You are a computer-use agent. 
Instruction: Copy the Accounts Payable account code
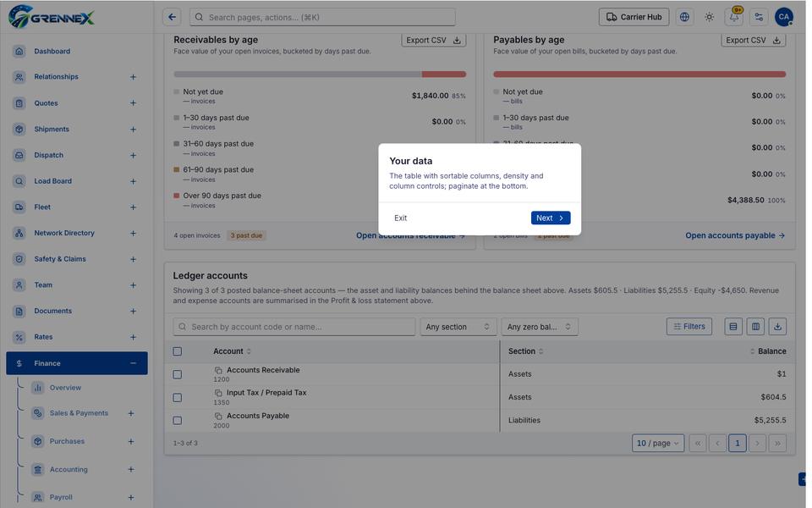pos(218,416)
